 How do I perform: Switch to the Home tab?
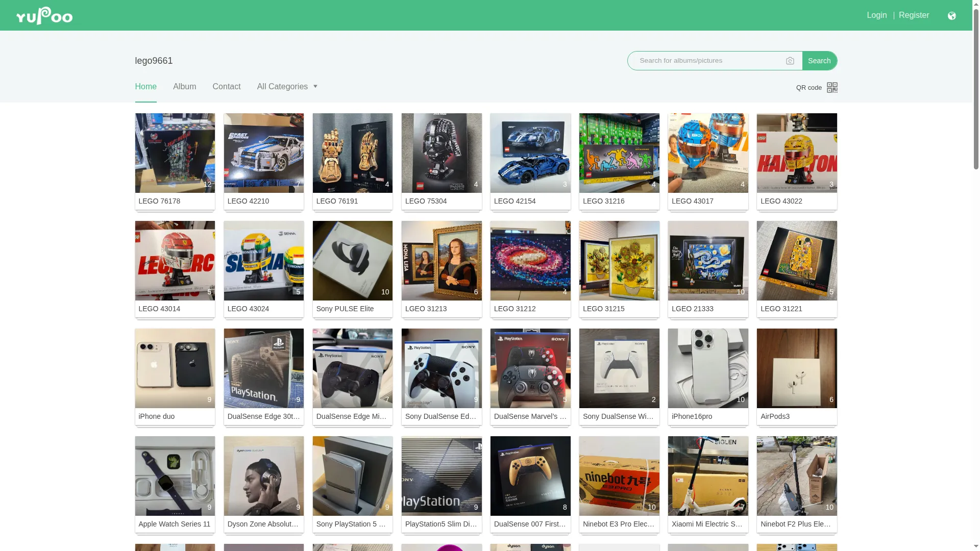click(145, 87)
